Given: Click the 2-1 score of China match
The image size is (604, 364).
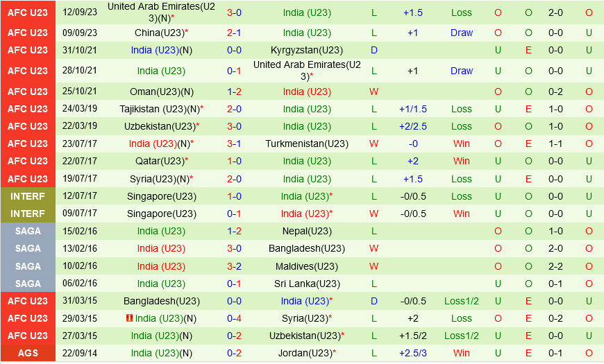Looking at the screenshot, I should pyautogui.click(x=234, y=33).
